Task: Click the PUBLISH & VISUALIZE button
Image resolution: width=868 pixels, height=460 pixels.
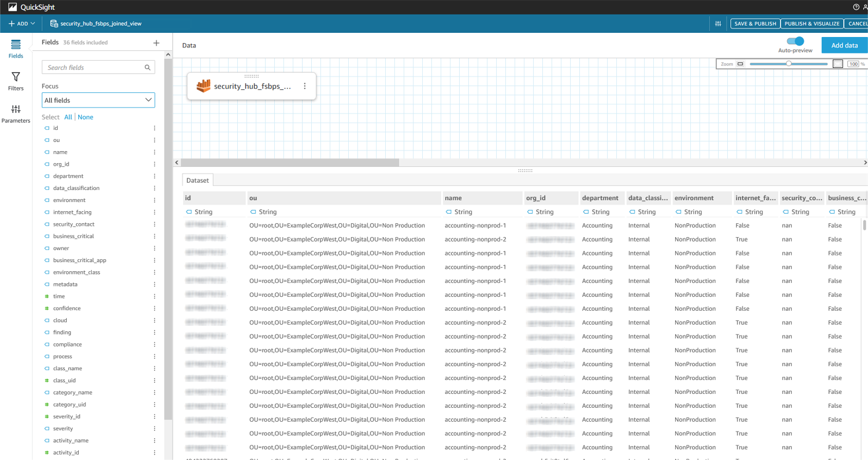Action: [812, 23]
